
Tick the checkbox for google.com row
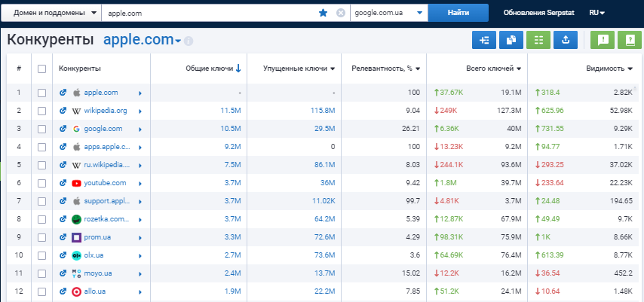[42, 129]
